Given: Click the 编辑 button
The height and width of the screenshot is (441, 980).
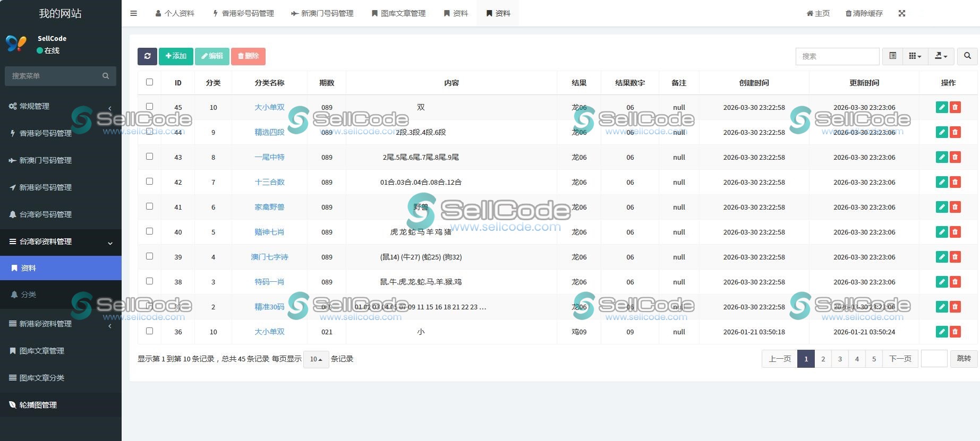Looking at the screenshot, I should (212, 56).
